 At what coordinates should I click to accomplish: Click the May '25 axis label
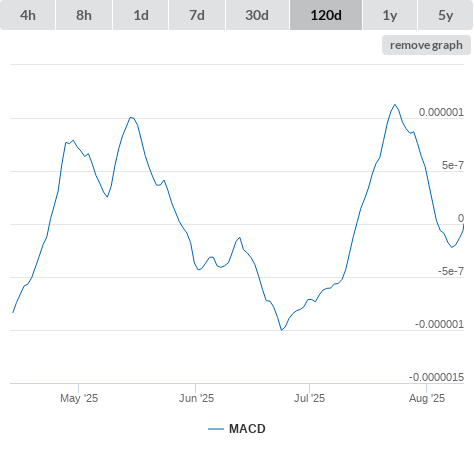point(79,398)
